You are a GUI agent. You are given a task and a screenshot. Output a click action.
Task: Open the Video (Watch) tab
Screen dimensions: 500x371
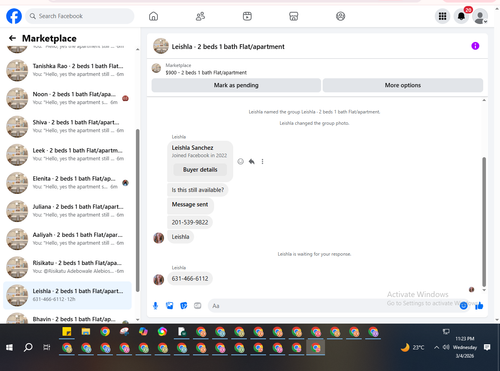click(247, 16)
